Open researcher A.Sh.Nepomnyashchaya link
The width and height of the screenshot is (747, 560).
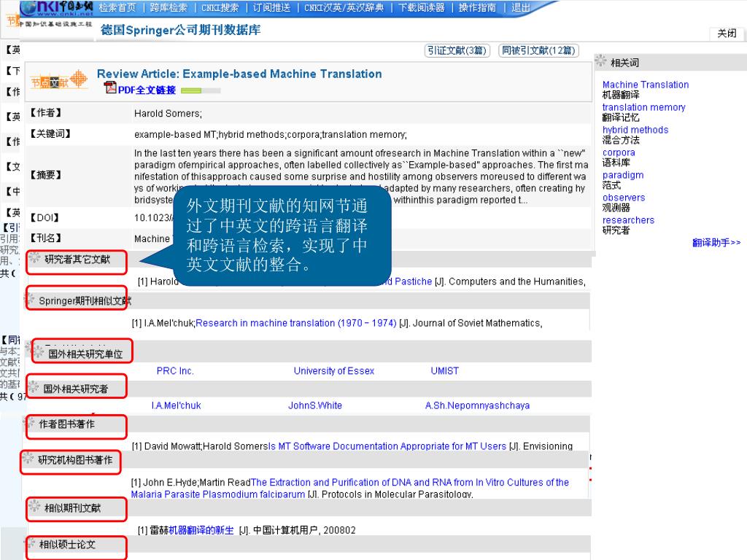(477, 405)
